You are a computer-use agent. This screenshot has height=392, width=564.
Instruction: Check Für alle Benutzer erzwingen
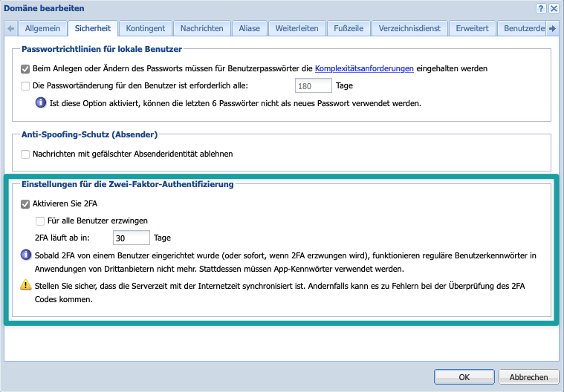(x=40, y=221)
